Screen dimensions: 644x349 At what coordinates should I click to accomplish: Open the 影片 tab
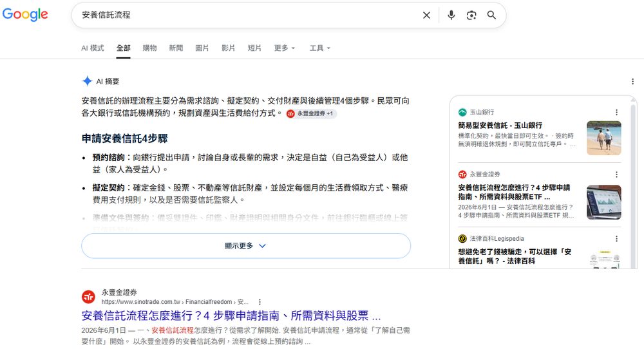point(229,48)
